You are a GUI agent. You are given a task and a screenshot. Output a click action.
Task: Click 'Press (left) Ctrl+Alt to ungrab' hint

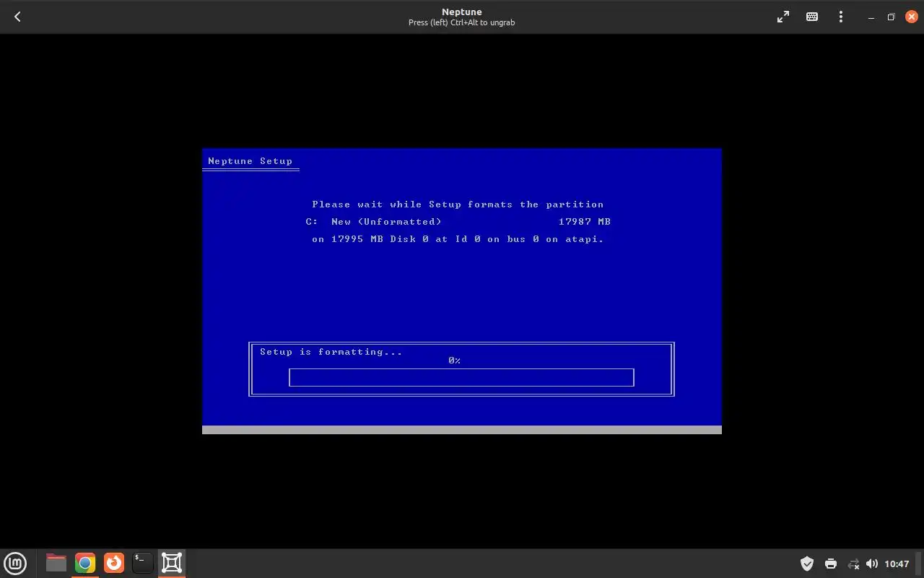(462, 22)
